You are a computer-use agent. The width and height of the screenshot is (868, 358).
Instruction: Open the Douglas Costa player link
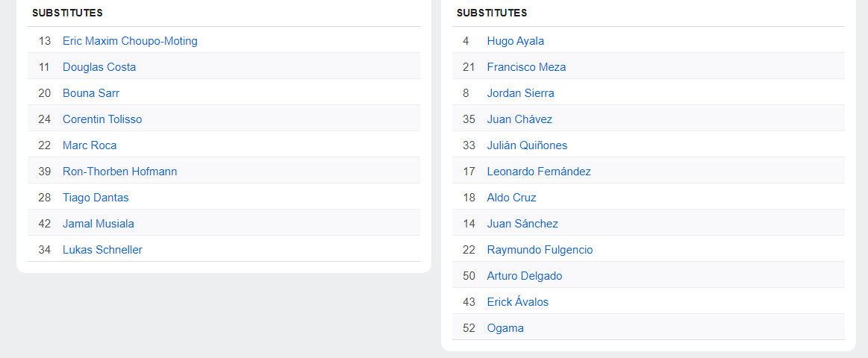[99, 67]
